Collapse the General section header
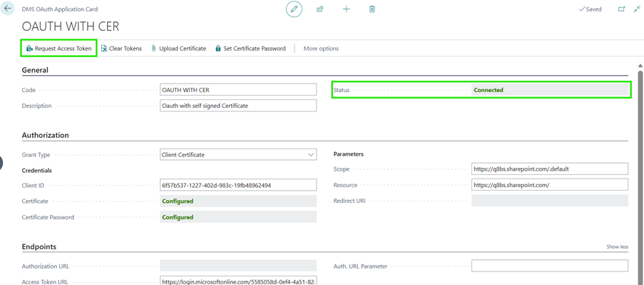 click(x=35, y=70)
